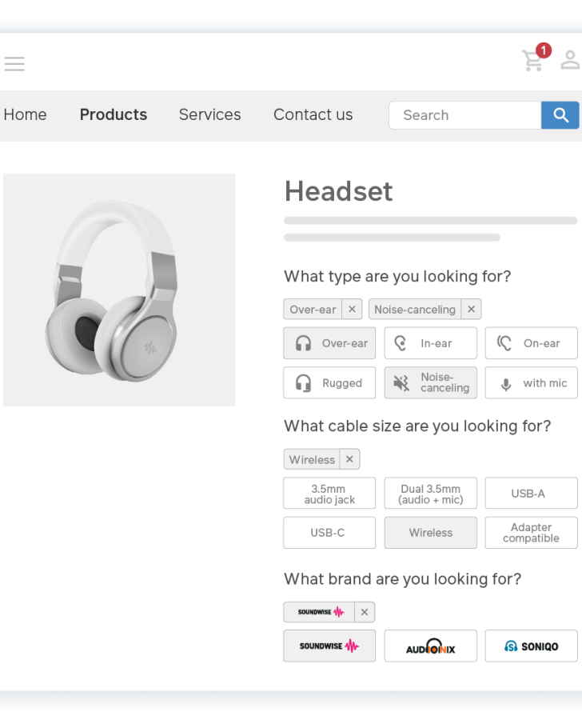The width and height of the screenshot is (582, 728).
Task: Select the 'Dual 3.5mm (audio + mic)' option
Action: point(430,493)
